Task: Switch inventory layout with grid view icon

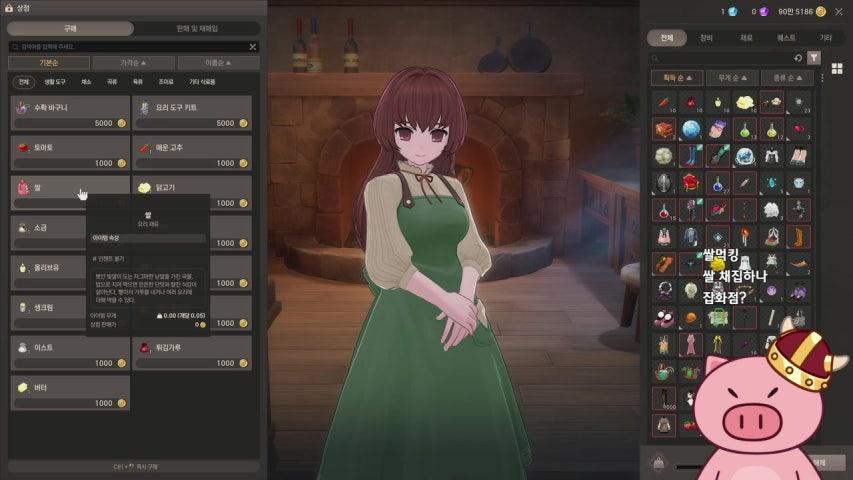Action: (837, 68)
